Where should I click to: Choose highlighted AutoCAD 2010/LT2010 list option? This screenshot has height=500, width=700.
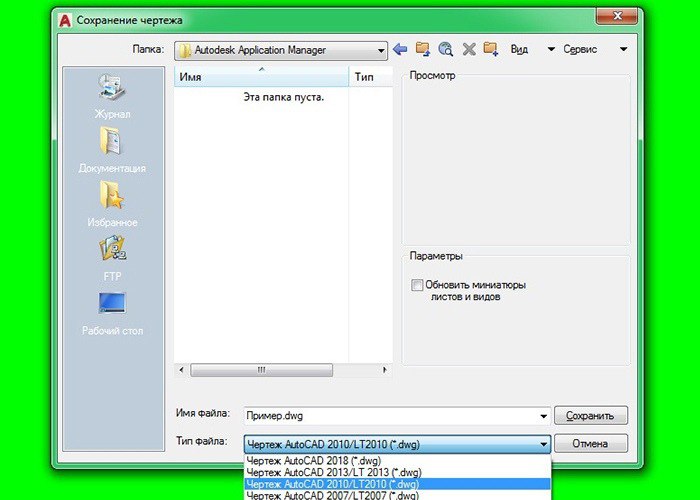click(x=397, y=484)
